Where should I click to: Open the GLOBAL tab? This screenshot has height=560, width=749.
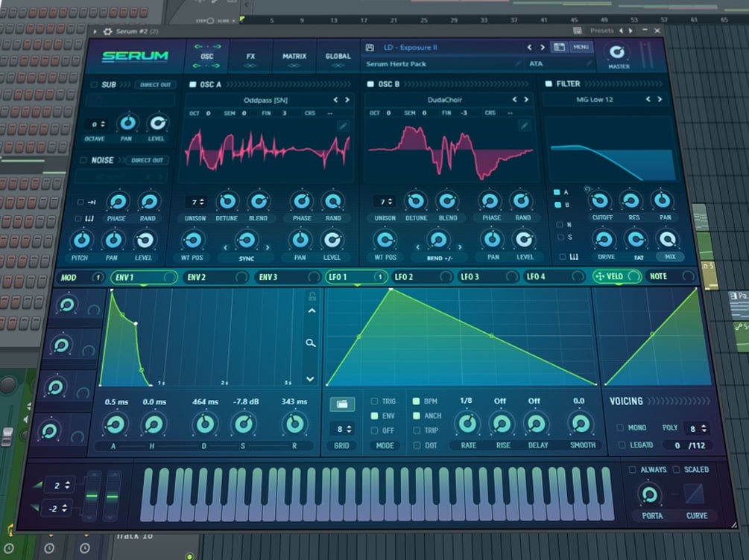(x=338, y=57)
